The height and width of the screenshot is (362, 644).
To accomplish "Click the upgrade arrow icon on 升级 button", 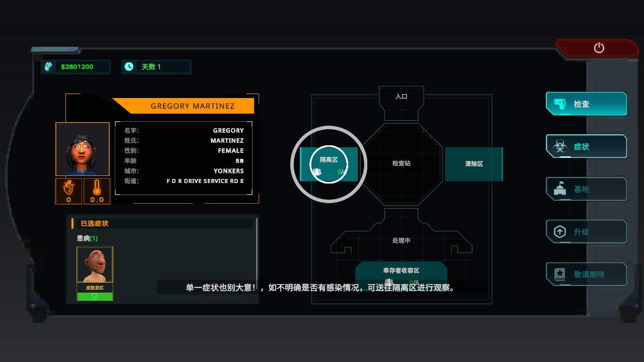I will point(559,231).
